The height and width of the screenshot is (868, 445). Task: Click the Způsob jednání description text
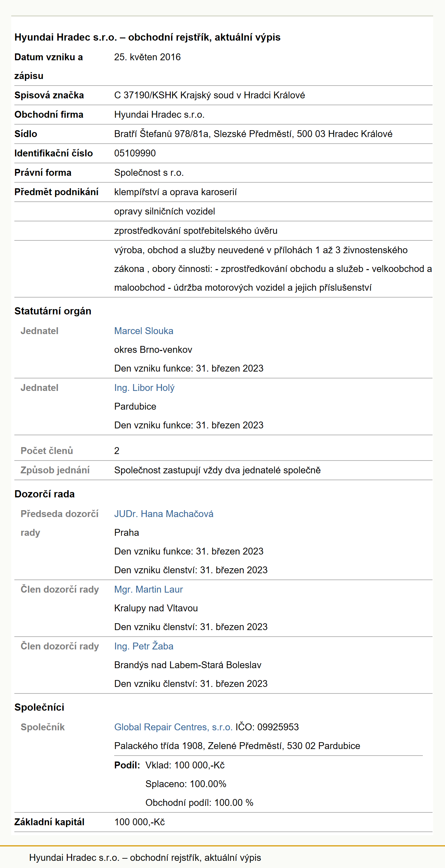[x=217, y=470]
